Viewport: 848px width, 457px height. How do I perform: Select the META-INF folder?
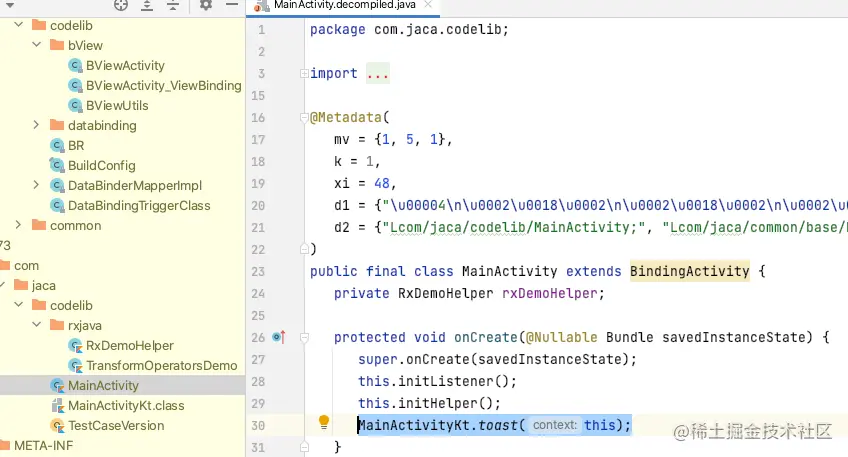click(43, 446)
